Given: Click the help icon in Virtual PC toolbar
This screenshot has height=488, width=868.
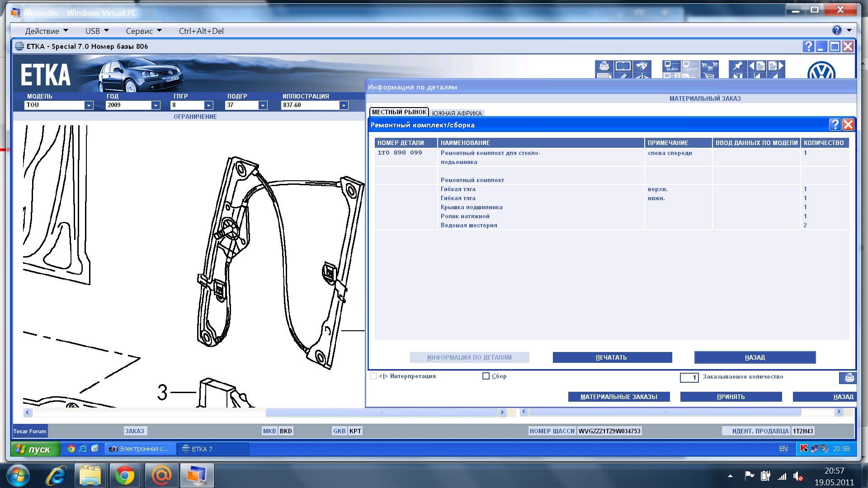Looking at the screenshot, I should (x=837, y=30).
